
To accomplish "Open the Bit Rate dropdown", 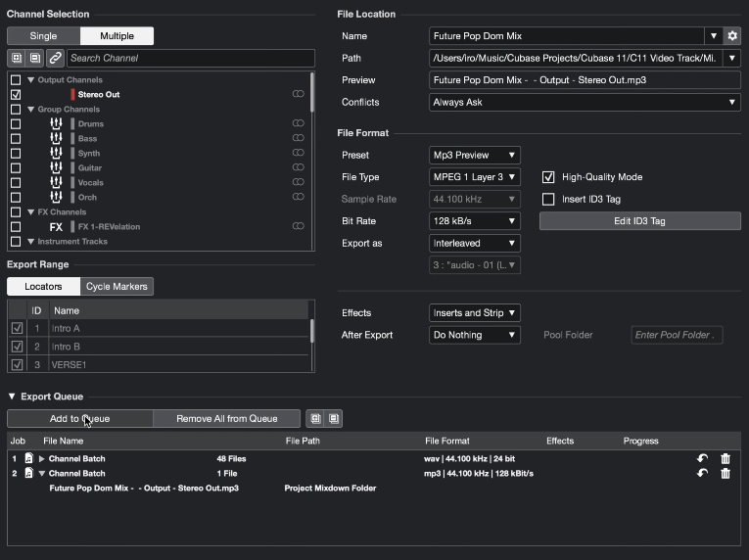I will click(x=474, y=221).
